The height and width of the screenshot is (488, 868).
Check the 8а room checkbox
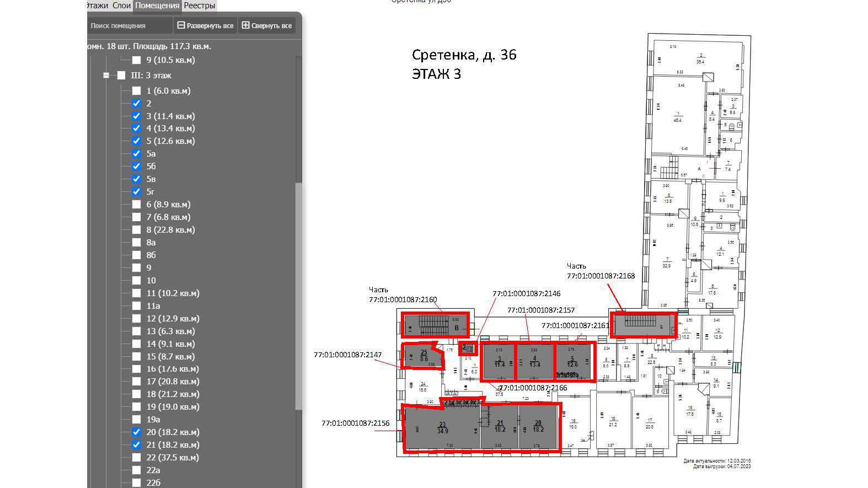pyautogui.click(x=136, y=243)
